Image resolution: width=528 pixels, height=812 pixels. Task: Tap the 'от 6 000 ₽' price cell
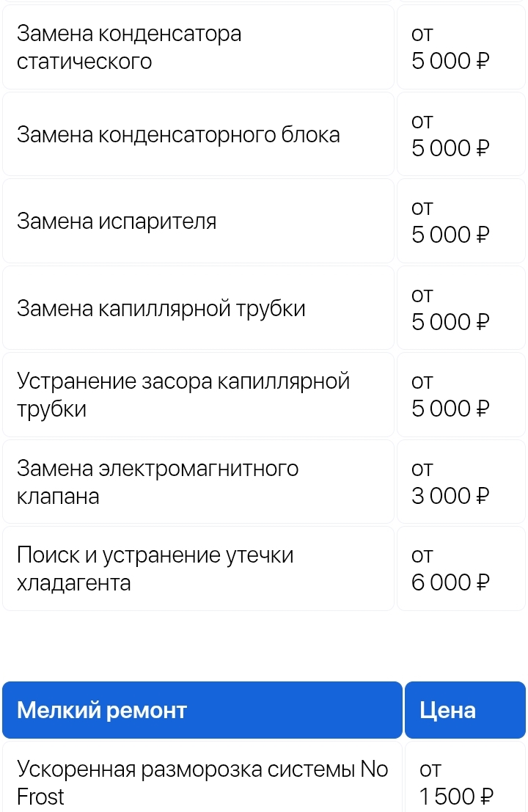click(461, 569)
